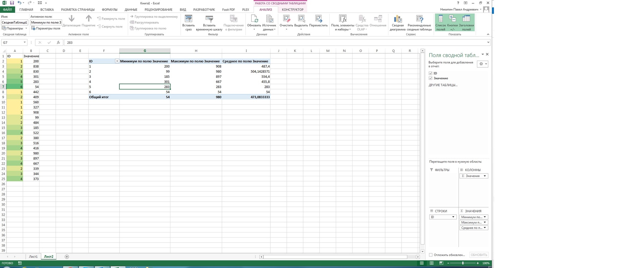Click horizontal scrollbar right arrow

pos(418,257)
